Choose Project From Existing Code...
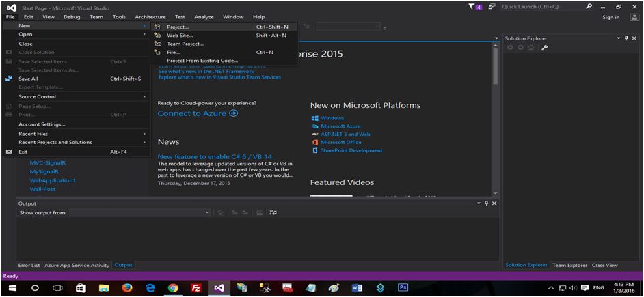The image size is (644, 297). pos(224,61)
